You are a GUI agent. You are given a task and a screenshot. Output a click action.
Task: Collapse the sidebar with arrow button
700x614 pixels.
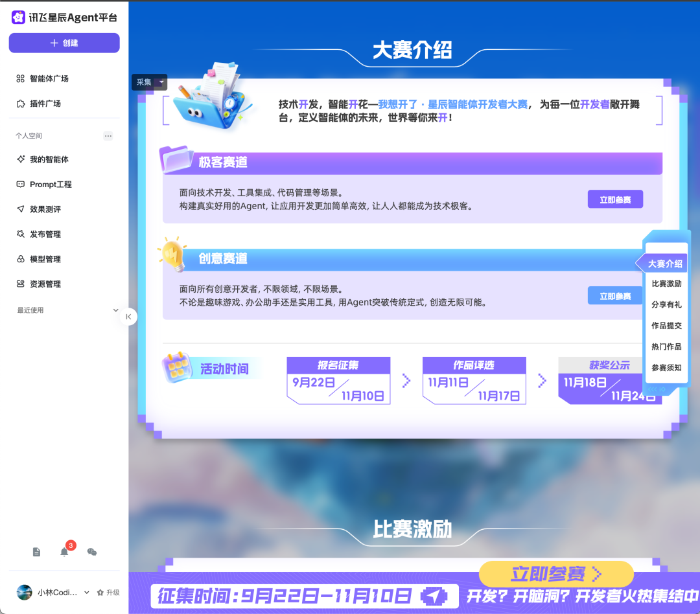point(128,317)
